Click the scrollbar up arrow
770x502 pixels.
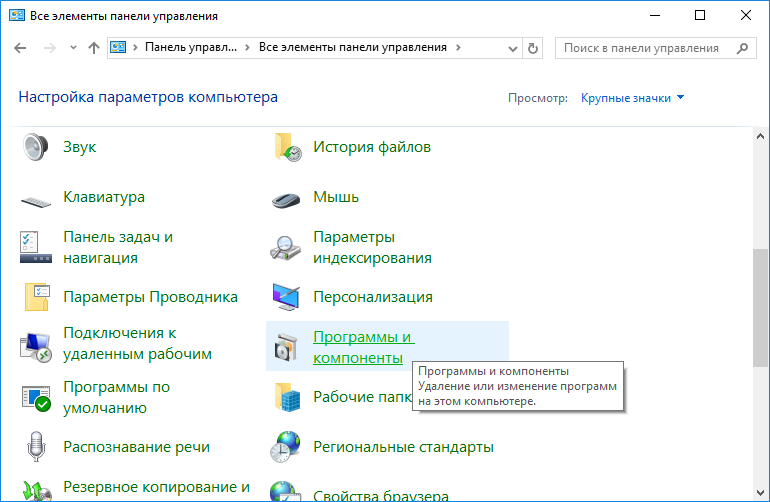coord(760,136)
